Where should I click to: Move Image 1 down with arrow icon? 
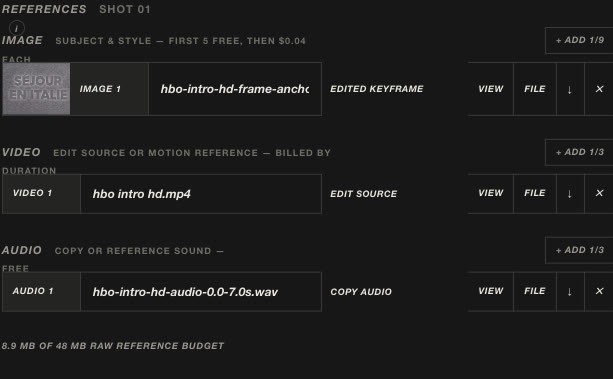[x=570, y=89]
